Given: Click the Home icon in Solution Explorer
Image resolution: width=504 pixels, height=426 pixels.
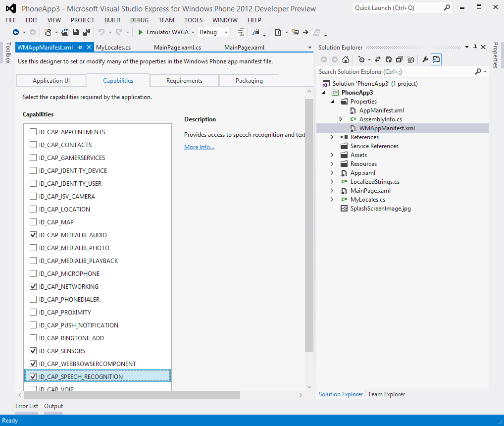Looking at the screenshot, I should pos(346,59).
